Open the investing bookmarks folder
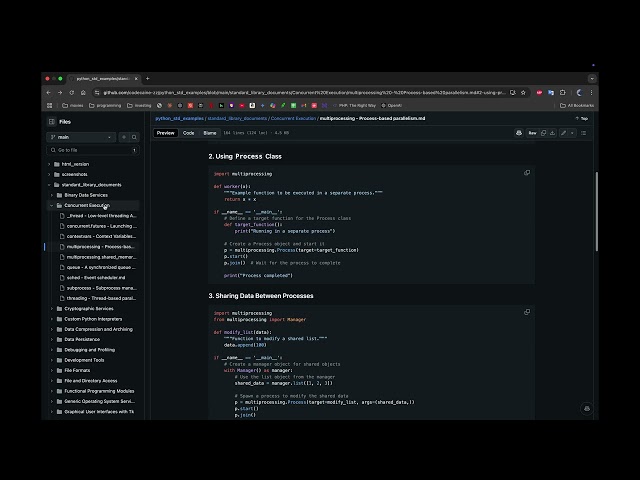 pos(139,105)
